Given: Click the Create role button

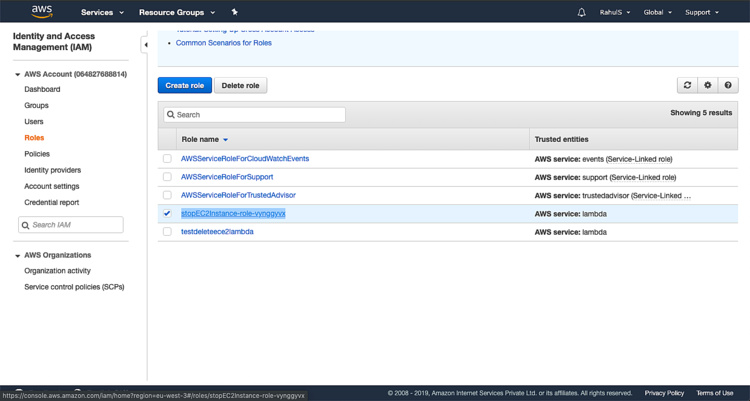Looking at the screenshot, I should point(184,86).
